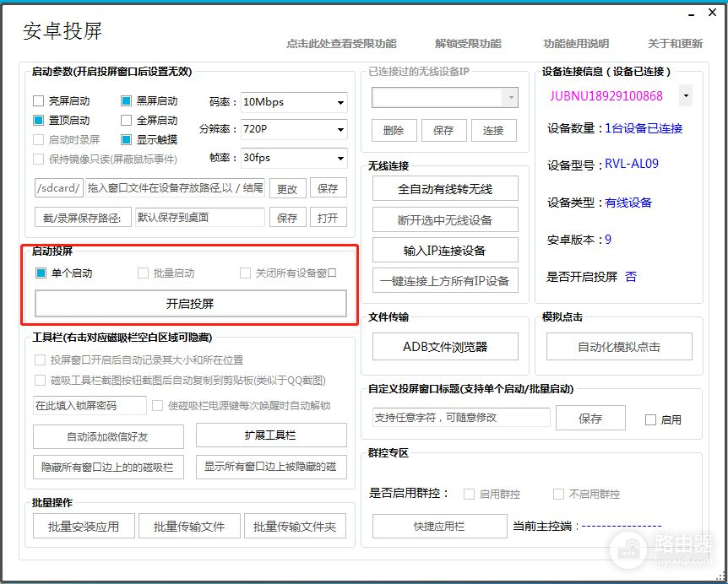Click the 批量安装应用 button
The image size is (728, 584).
point(78,527)
